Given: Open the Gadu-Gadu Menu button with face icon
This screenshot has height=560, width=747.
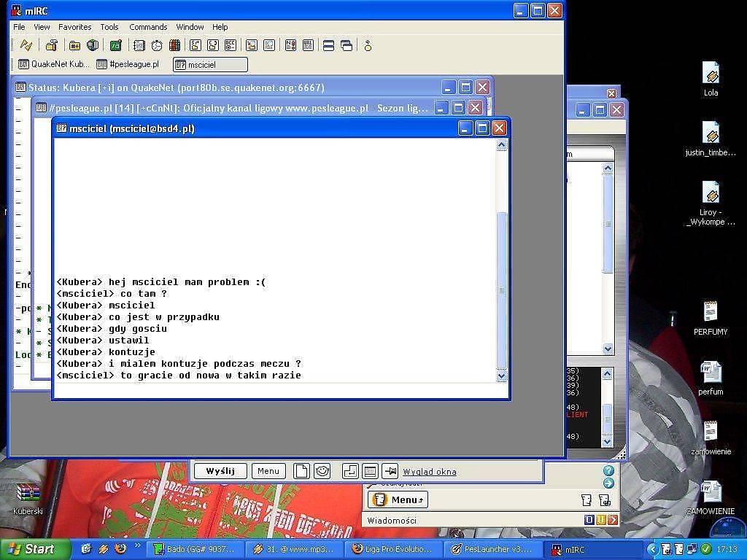Looking at the screenshot, I should (x=398, y=499).
